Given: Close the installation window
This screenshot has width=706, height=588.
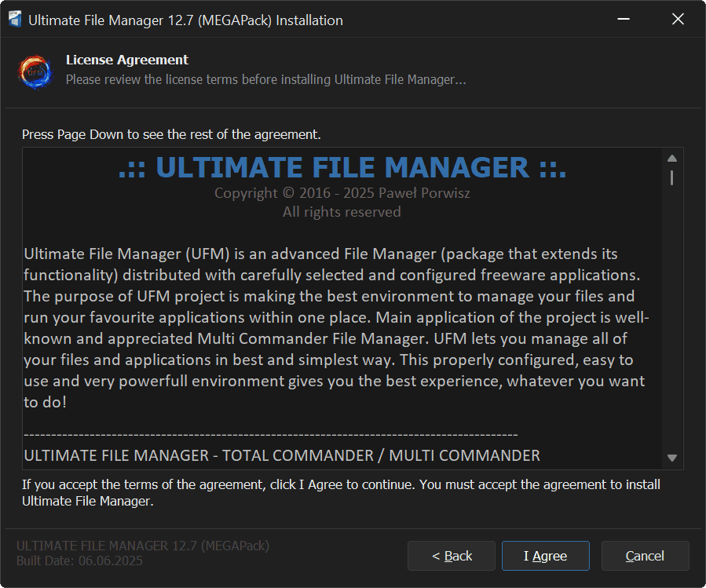Looking at the screenshot, I should point(678,20).
